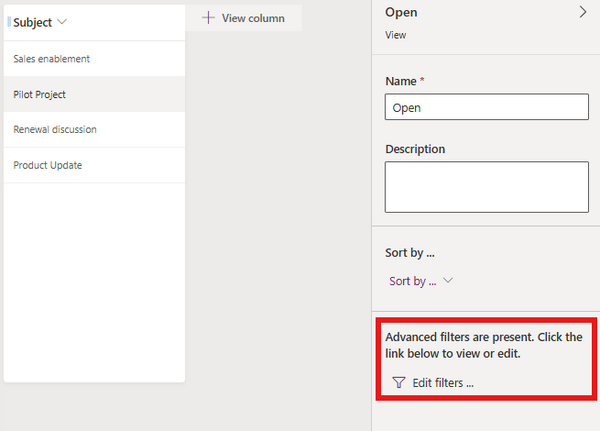This screenshot has width=600, height=431.
Task: Click the down arrow next to Sort by
Action: point(448,281)
